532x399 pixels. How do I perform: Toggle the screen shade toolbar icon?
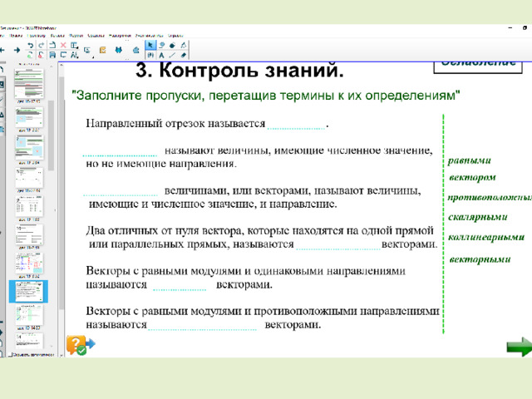pos(63,55)
